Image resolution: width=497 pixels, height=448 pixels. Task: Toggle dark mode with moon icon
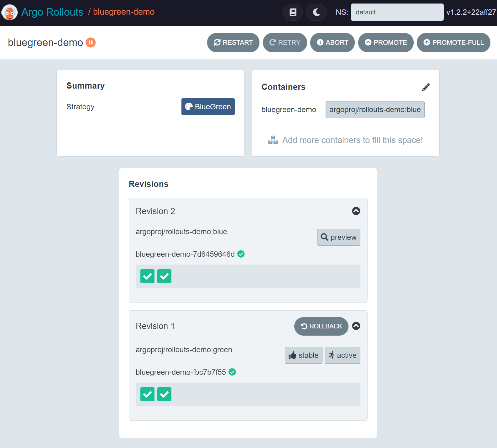pos(317,12)
